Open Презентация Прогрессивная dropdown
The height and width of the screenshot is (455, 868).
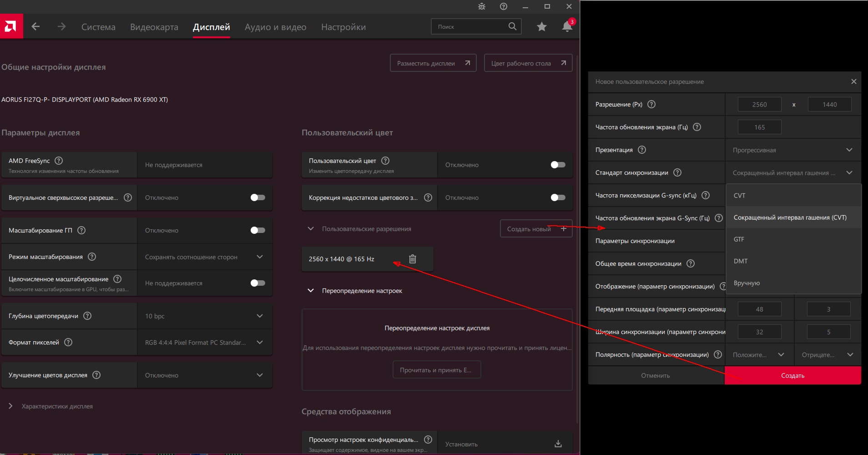[793, 150]
